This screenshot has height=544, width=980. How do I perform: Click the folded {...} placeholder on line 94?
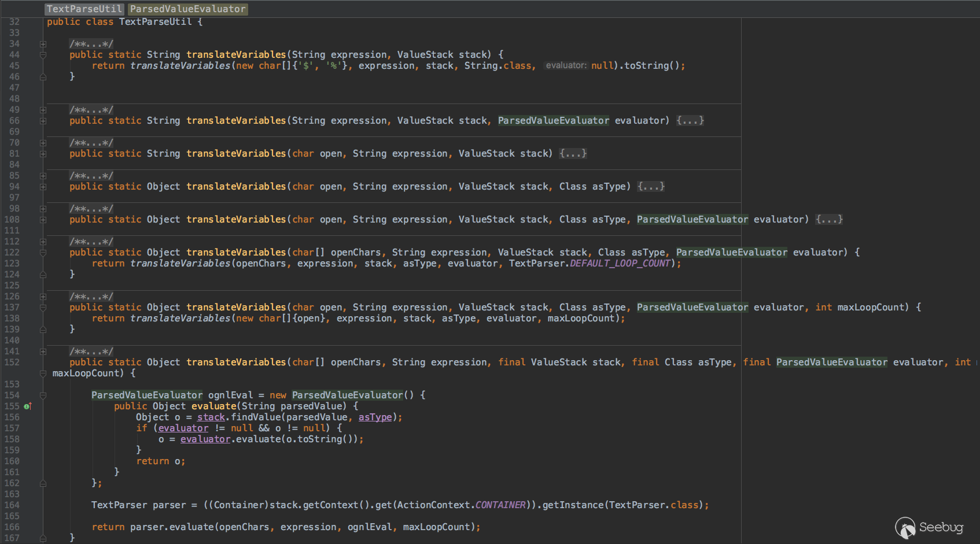pyautogui.click(x=651, y=187)
